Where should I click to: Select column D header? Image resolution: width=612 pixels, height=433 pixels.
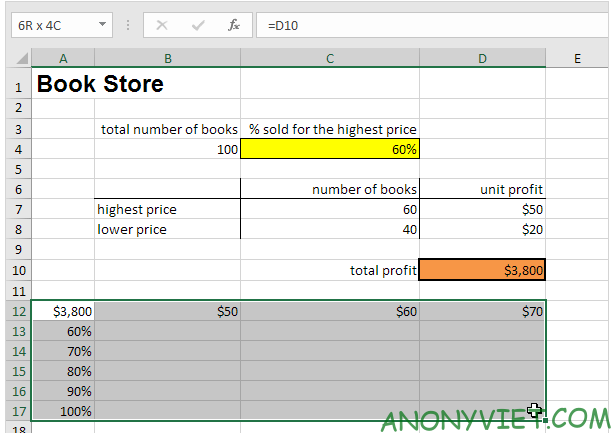coord(483,59)
